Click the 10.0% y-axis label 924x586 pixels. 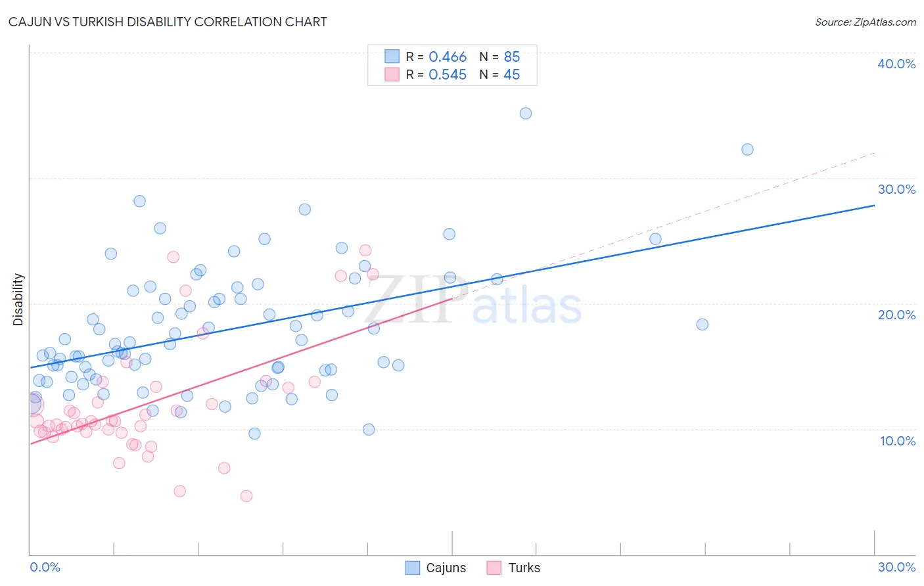[898, 441]
